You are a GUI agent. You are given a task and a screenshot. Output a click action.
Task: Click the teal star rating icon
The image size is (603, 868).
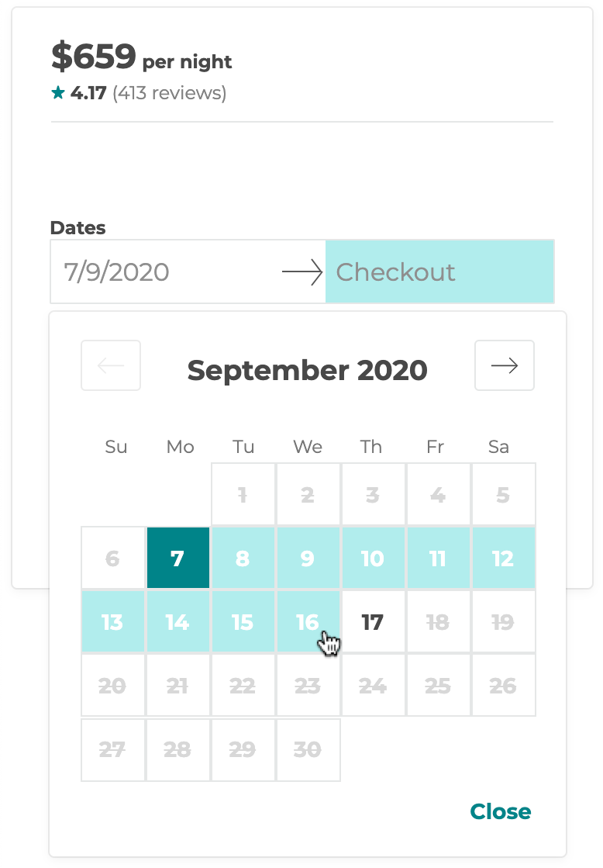(x=57, y=92)
